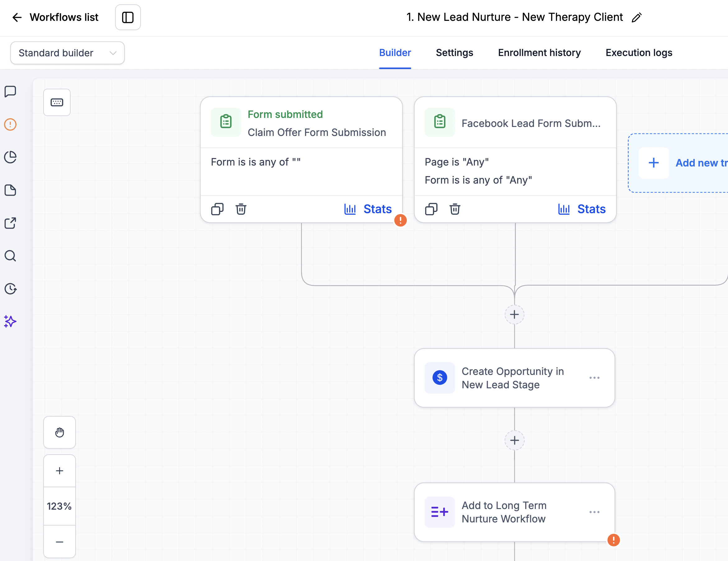Show keyboard shortcuts button on canvas
Screen dimensions: 728x561
[57, 102]
